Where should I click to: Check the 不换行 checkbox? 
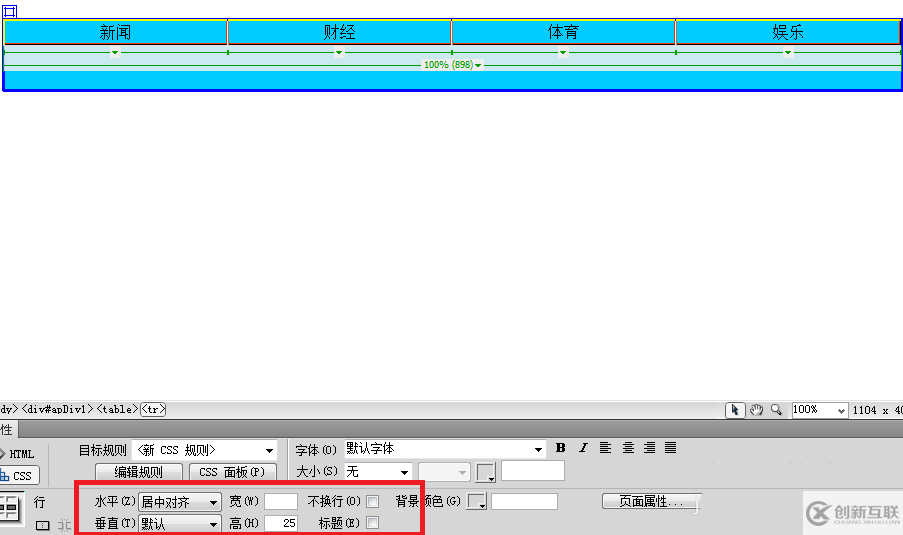[x=373, y=502]
